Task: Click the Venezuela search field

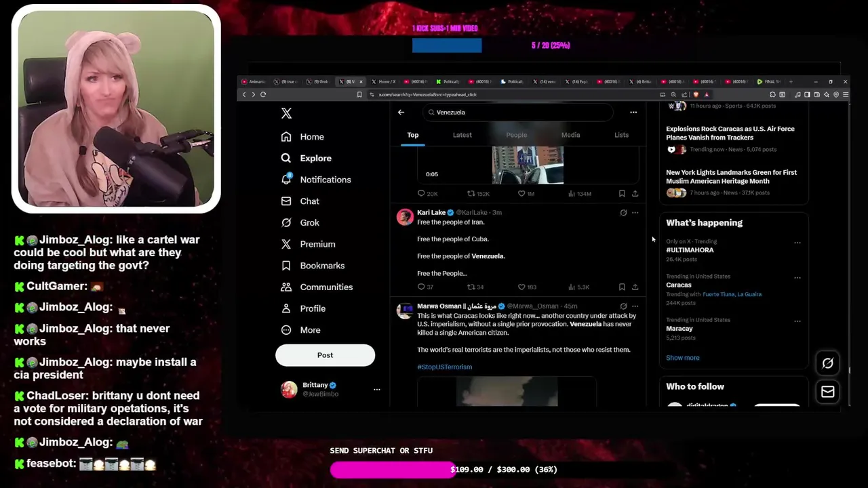Action: pyautogui.click(x=517, y=113)
